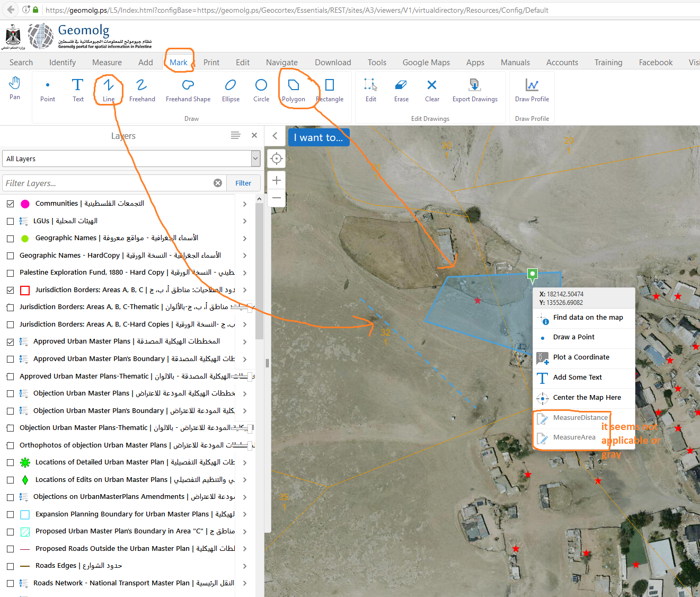
Task: Zoom out on the map with minus button
Action: pos(276,198)
